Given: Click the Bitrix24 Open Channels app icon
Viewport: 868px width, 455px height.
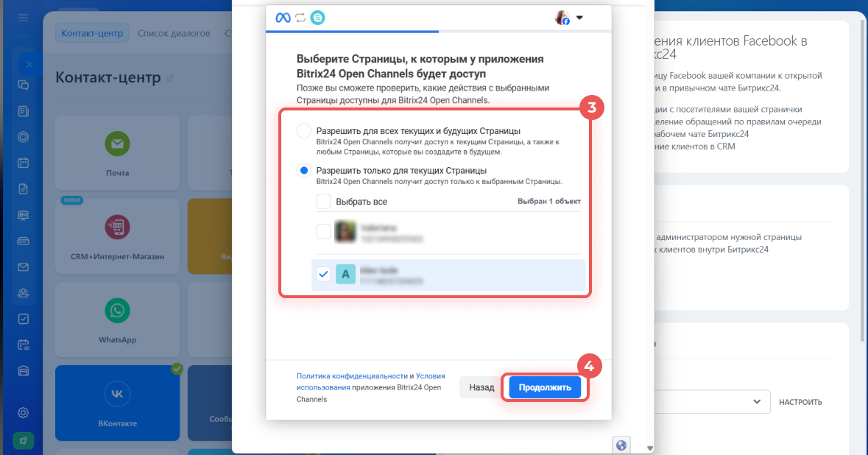Looking at the screenshot, I should coord(318,18).
